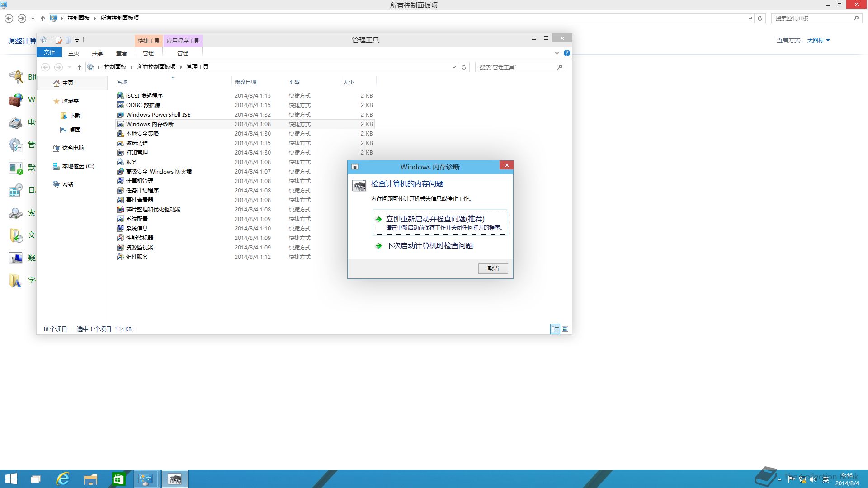
Task: Click help icon in 管理工具 ribbon
Action: point(566,53)
